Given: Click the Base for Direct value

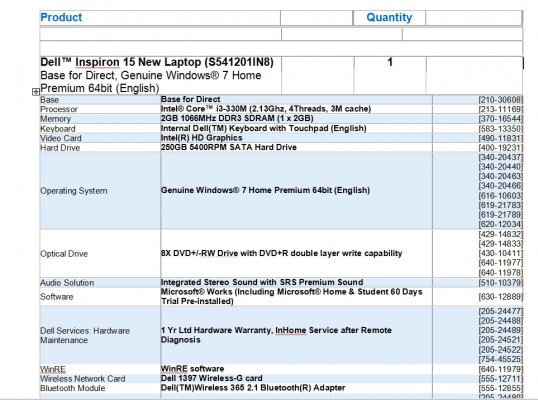Looking at the screenshot, I should coord(190,99).
